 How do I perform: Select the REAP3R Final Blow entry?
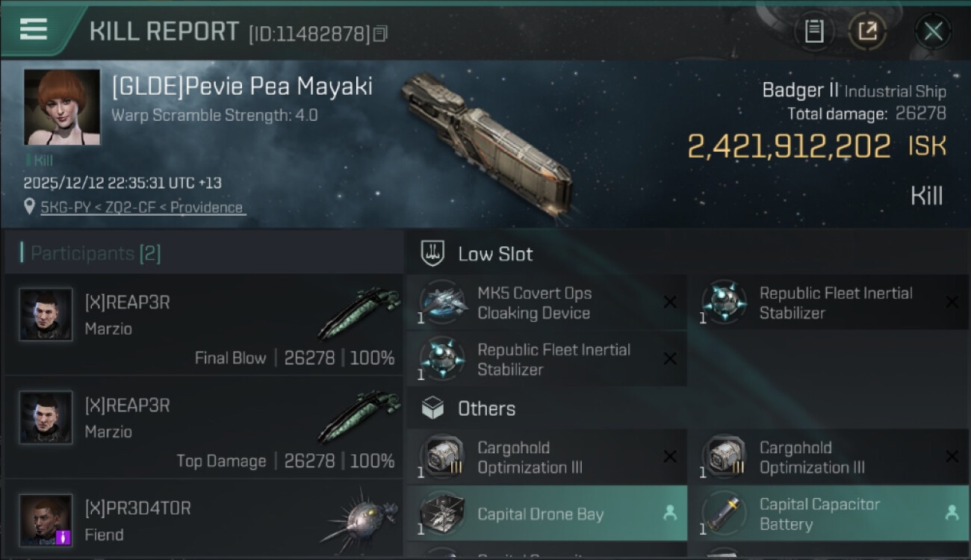click(203, 325)
